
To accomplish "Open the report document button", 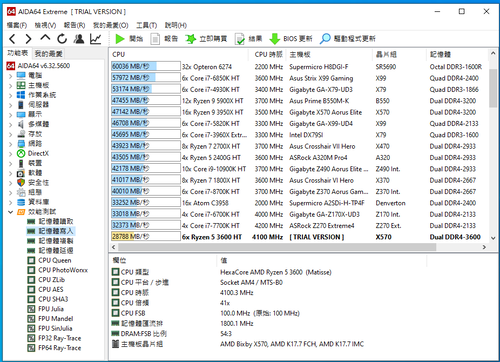I will tap(164, 39).
